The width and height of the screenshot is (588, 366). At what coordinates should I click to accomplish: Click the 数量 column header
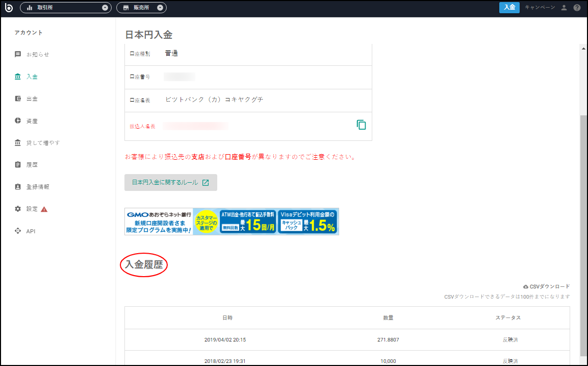pyautogui.click(x=388, y=318)
